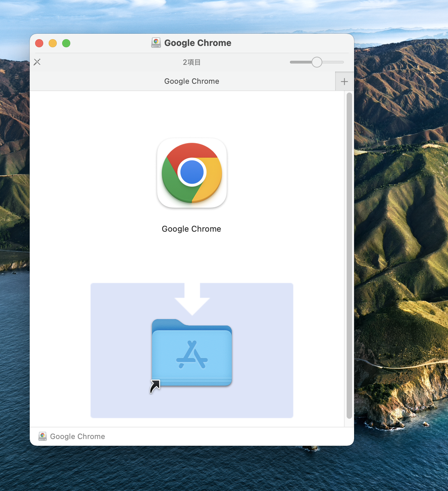Screen dimensions: 448x491
Task: Click the Google Chrome label under the app icon
Action: (x=191, y=229)
